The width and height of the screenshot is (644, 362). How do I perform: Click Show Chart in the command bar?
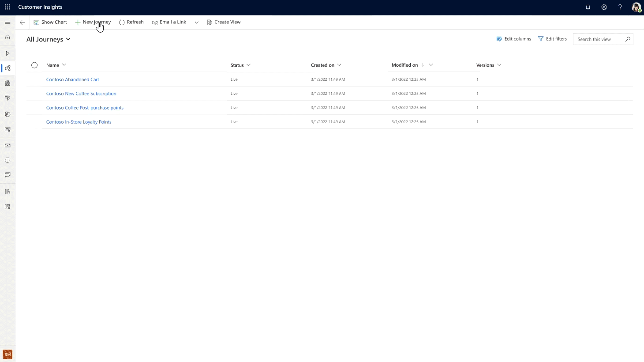pos(50,22)
